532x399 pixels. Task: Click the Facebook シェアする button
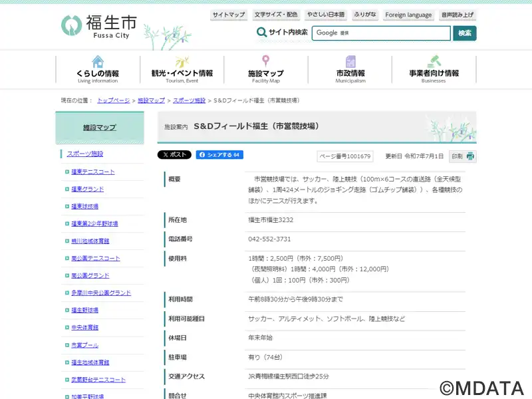219,155
